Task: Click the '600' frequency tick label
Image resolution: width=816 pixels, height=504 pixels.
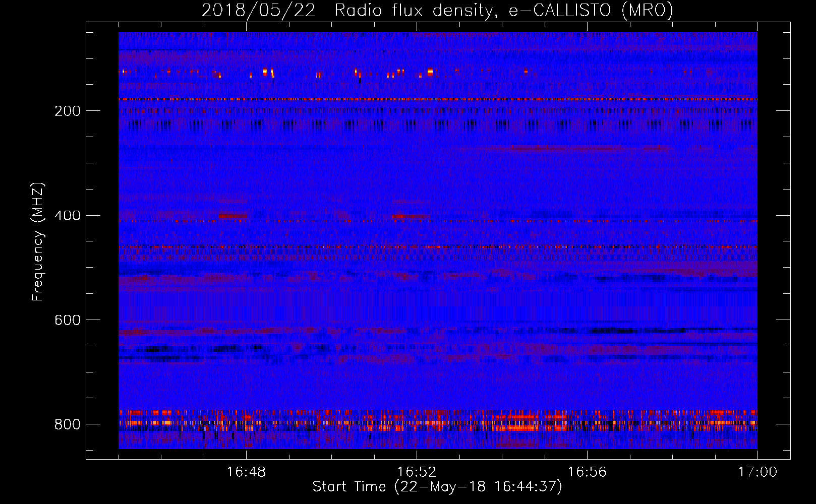Action: (x=68, y=320)
